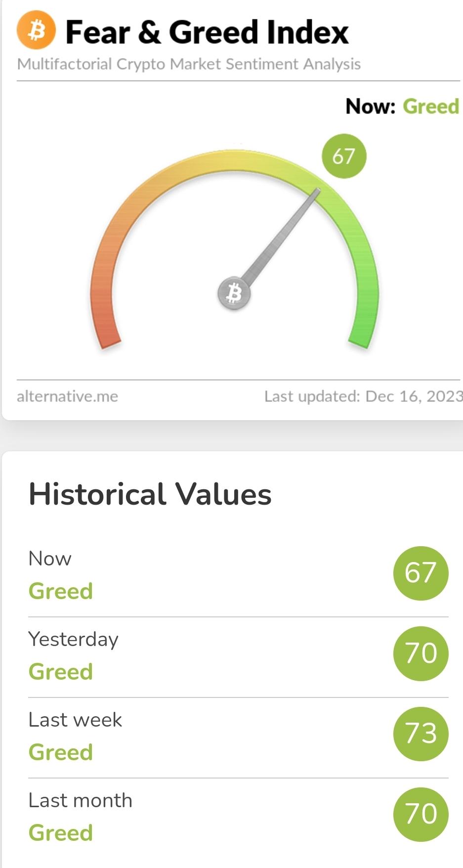The width and height of the screenshot is (463, 868).
Task: Click the 67 circle in Now row
Action: (x=421, y=573)
